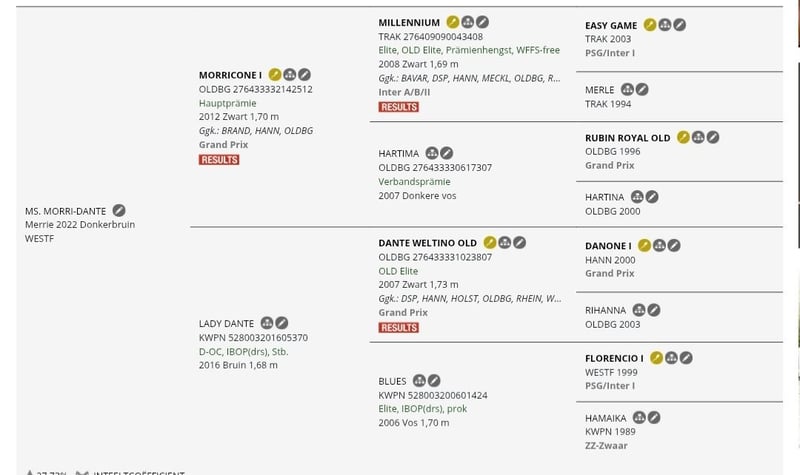This screenshot has width=800, height=475.
Task: Click the edit pencil next to Hartima
Action: [x=447, y=153]
